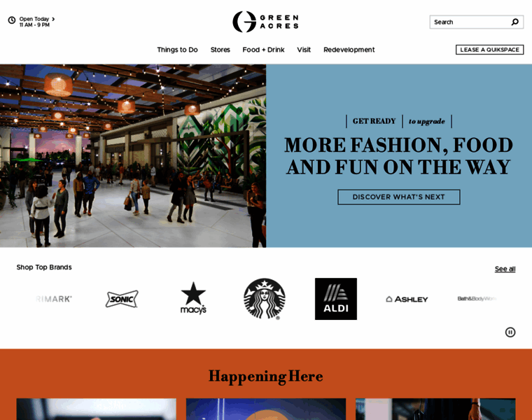The image size is (532, 420).
Task: Click the Lease a Quikspace button
Action: point(489,50)
